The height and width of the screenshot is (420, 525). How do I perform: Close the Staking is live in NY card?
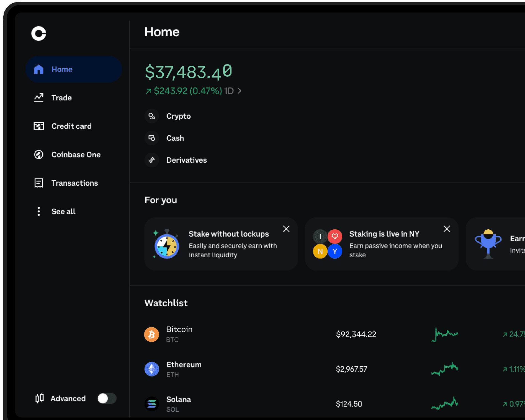pos(447,229)
